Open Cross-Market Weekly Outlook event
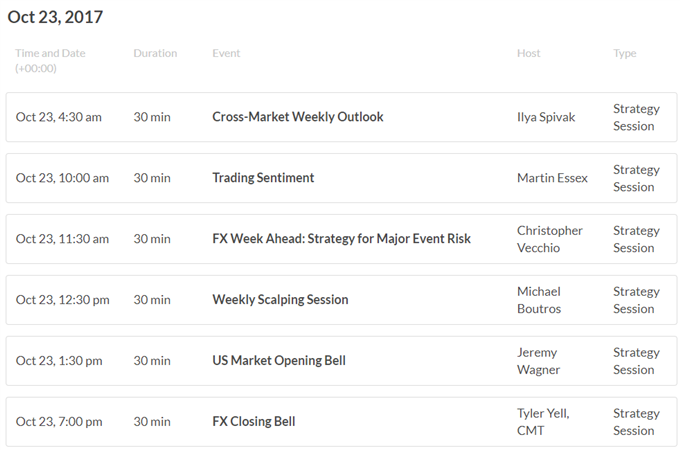The height and width of the screenshot is (450, 680). click(x=298, y=117)
